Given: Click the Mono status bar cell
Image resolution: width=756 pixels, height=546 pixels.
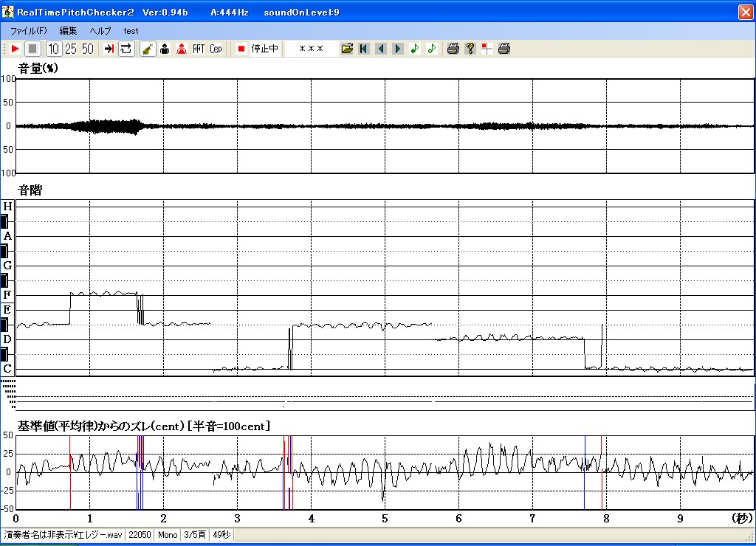Looking at the screenshot, I should click(168, 535).
